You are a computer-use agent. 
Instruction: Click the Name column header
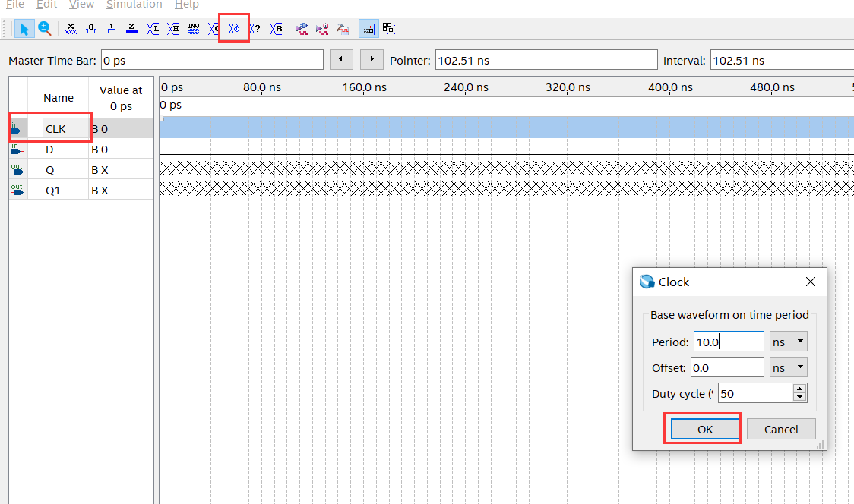(59, 97)
